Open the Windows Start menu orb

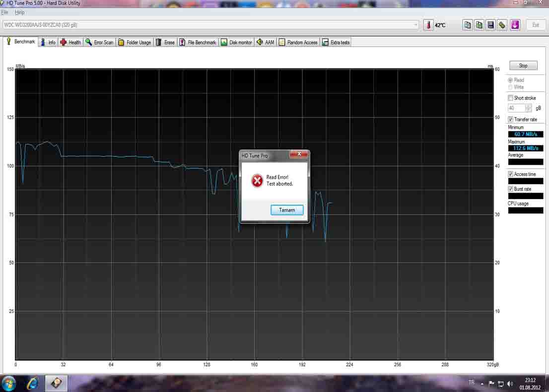pyautogui.click(x=9, y=383)
